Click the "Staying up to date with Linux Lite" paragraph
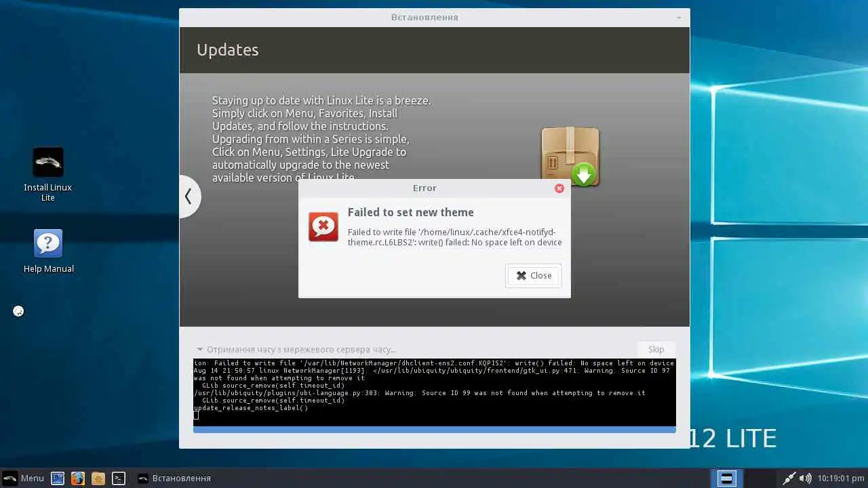This screenshot has width=868, height=488. pyautogui.click(x=322, y=139)
